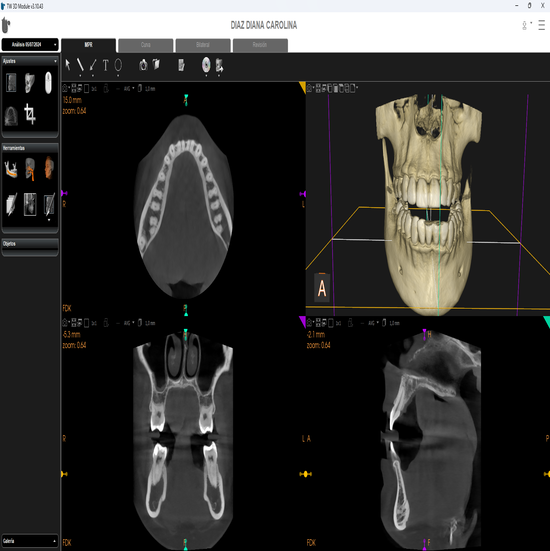The width and height of the screenshot is (550, 551).
Task: Click the orientation cube A face
Action: (322, 288)
